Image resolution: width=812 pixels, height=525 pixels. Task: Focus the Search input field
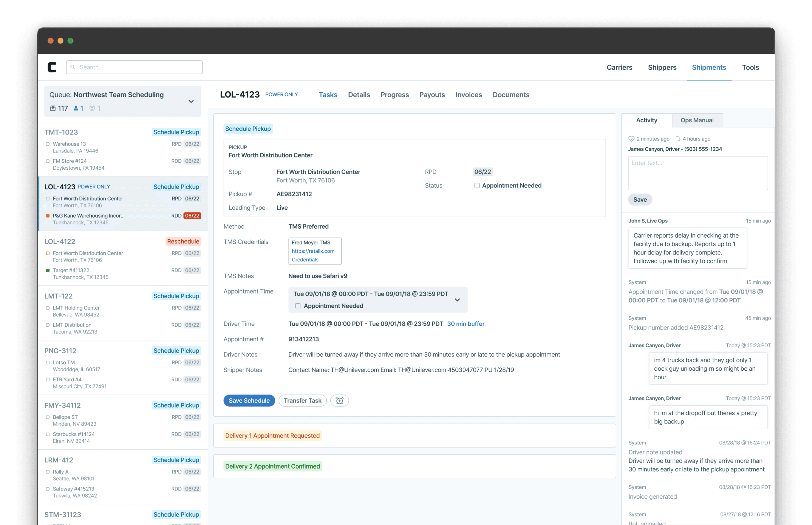coord(134,67)
